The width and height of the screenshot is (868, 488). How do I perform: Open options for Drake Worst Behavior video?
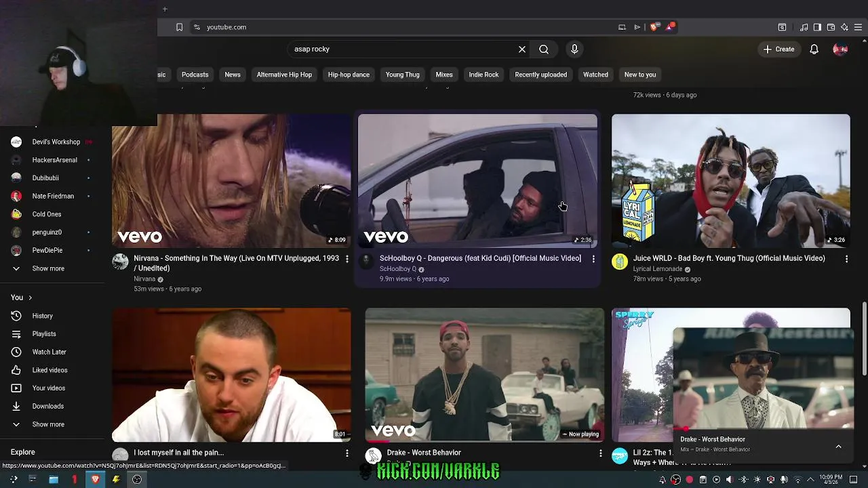600,453
